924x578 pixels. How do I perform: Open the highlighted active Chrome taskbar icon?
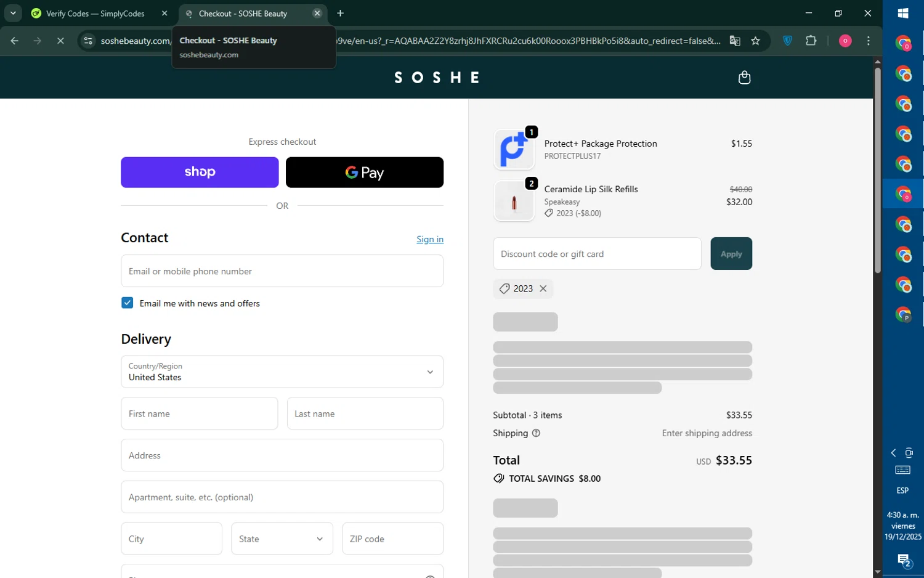pyautogui.click(x=903, y=194)
